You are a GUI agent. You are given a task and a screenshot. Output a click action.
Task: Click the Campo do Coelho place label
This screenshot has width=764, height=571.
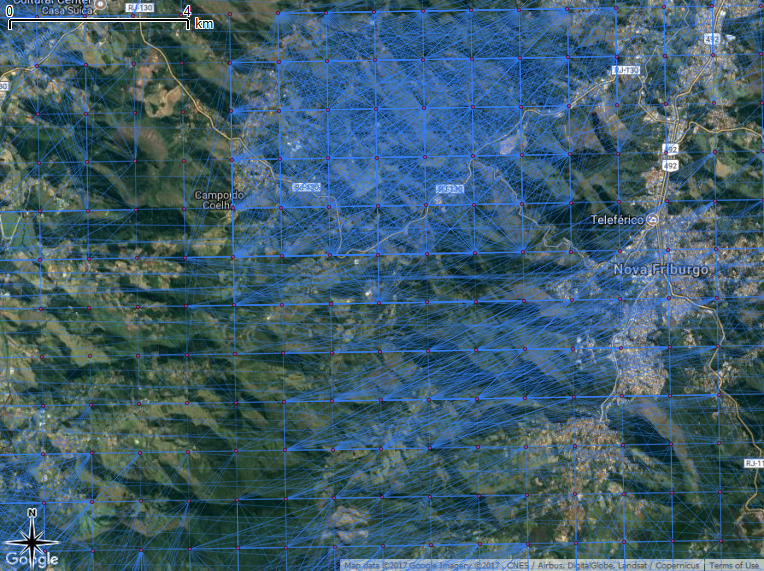pyautogui.click(x=219, y=200)
